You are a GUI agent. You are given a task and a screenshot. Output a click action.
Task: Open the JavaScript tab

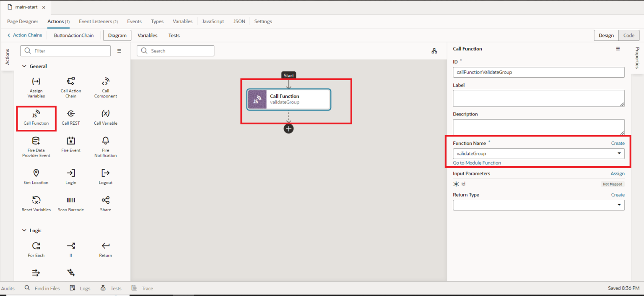[213, 21]
